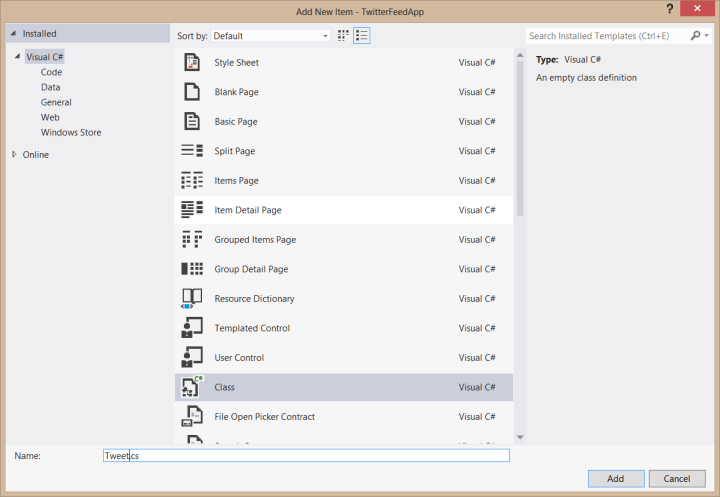Click the Name text field
The height and width of the screenshot is (497, 720).
(306, 455)
